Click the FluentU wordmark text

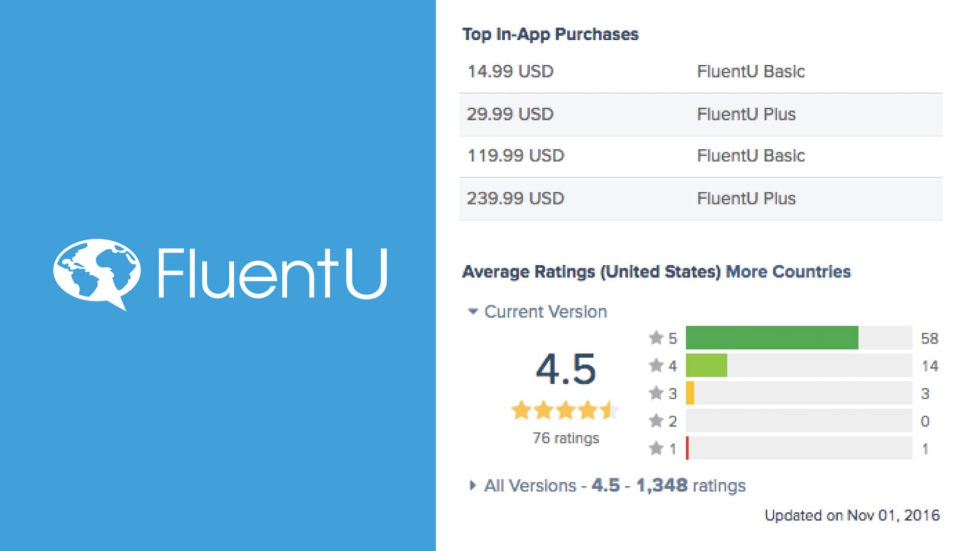click(273, 274)
